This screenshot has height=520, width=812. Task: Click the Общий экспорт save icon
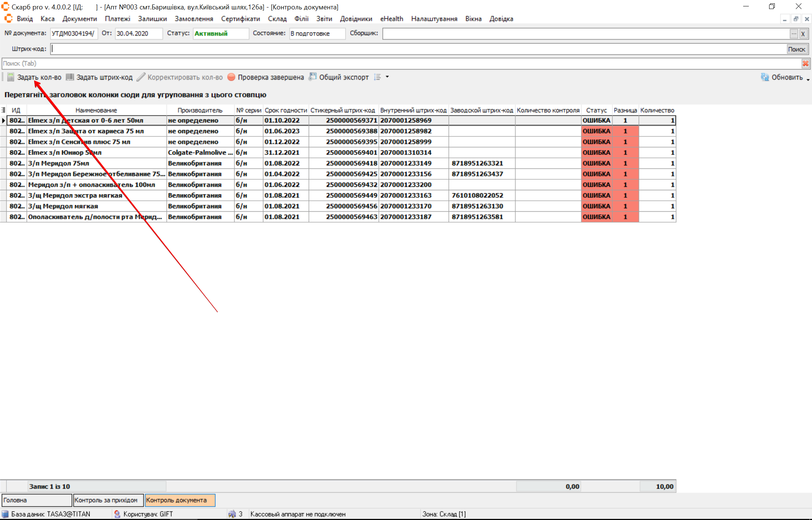(x=313, y=77)
